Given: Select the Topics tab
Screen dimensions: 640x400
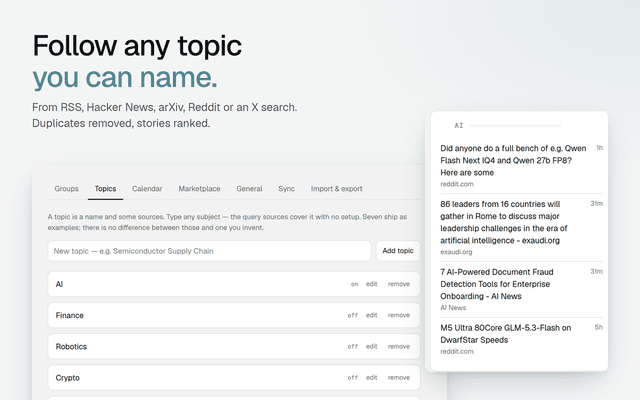Looking at the screenshot, I should 105,189.
